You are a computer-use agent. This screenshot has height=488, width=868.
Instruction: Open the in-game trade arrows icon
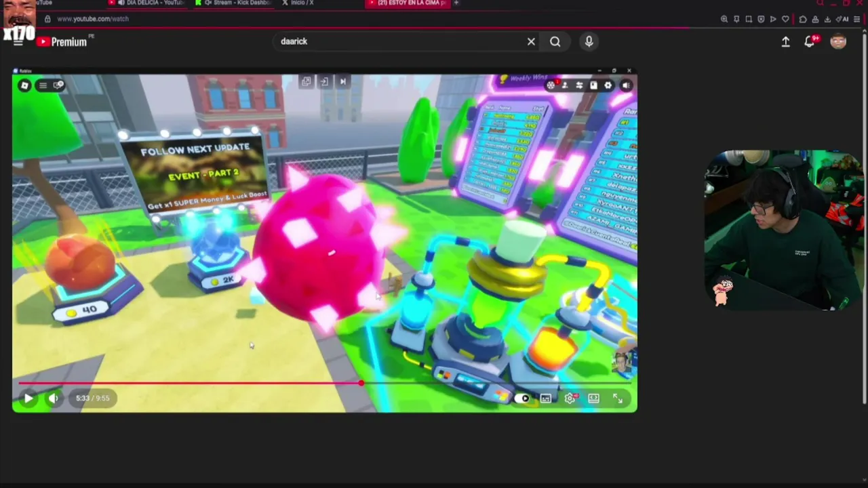coord(579,85)
